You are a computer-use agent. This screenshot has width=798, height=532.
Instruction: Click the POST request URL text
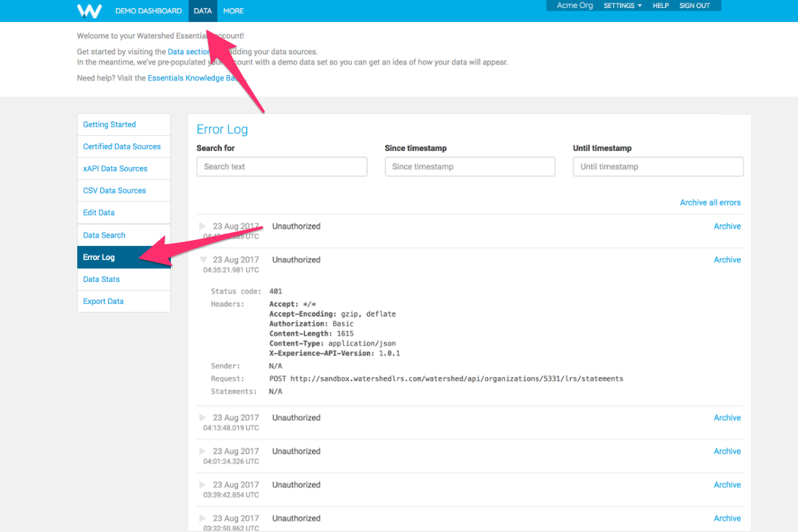446,378
